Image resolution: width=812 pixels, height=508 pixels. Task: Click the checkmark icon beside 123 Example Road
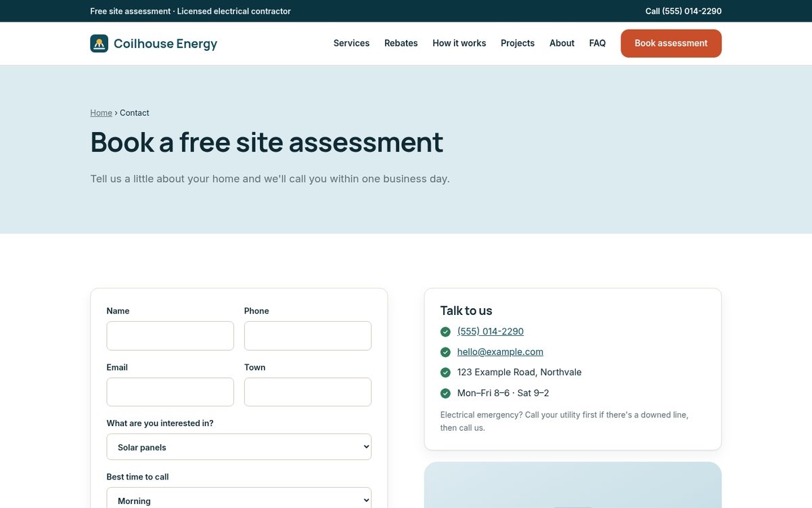click(445, 373)
